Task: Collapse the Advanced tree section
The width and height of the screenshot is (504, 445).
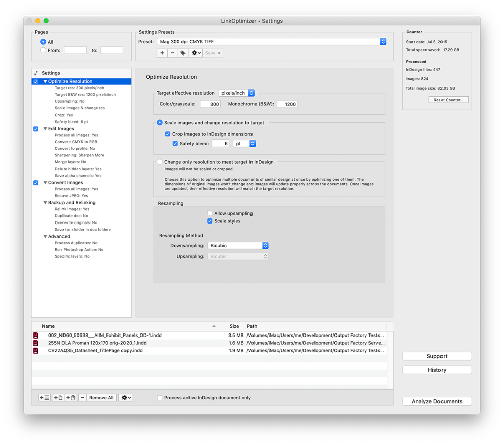Action: 45,236
